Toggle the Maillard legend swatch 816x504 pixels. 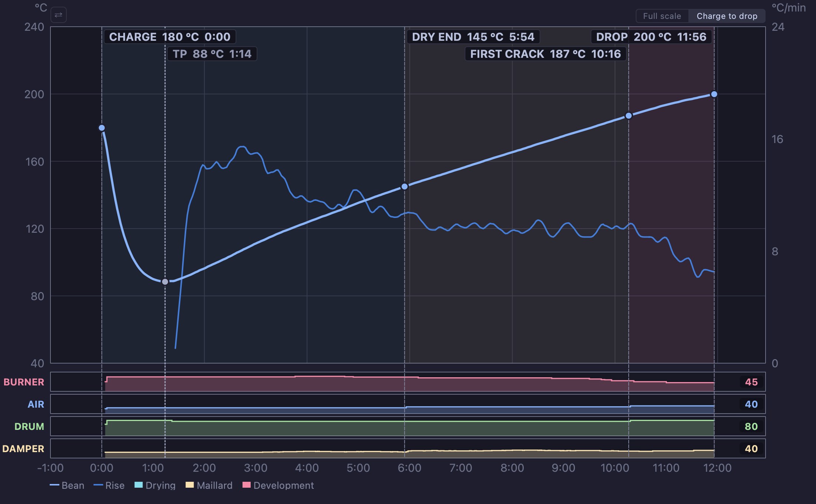coord(190,485)
